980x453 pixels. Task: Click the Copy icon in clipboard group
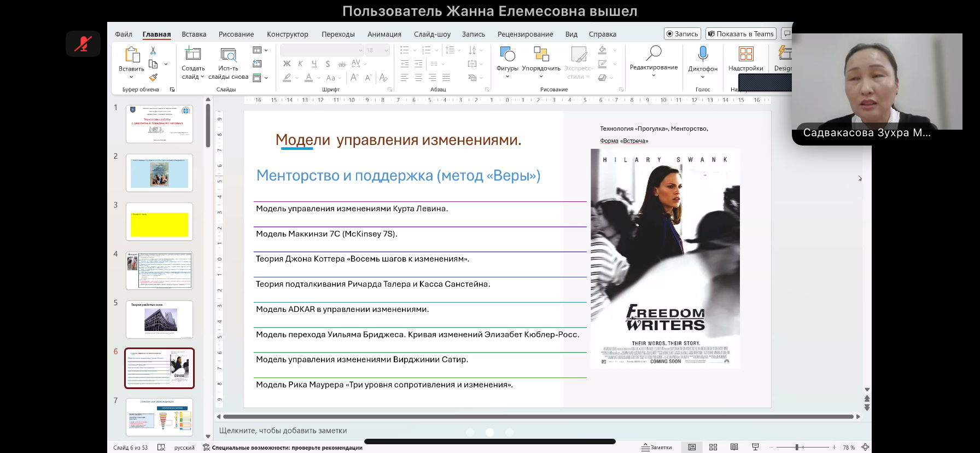click(153, 64)
